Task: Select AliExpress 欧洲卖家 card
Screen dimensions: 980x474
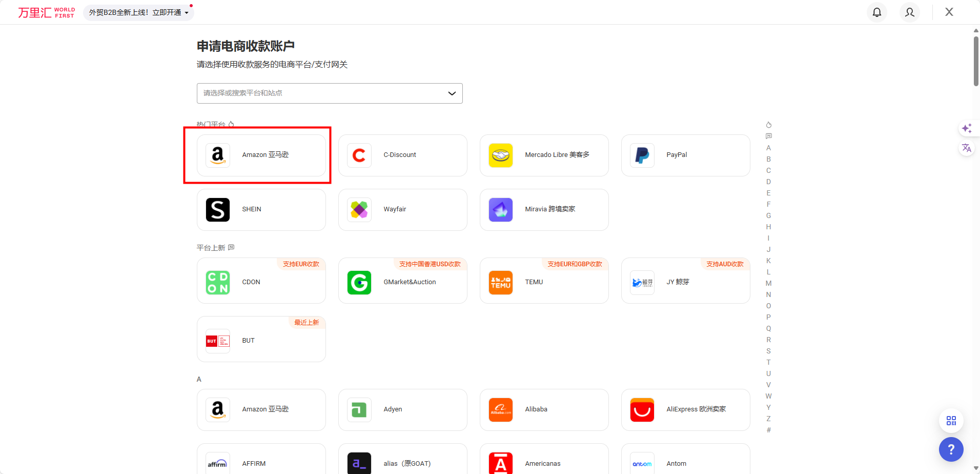Action: coord(685,410)
